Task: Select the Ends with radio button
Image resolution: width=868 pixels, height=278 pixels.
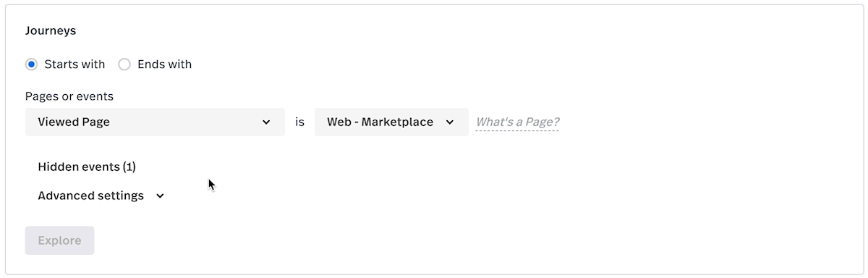Action: (x=124, y=64)
